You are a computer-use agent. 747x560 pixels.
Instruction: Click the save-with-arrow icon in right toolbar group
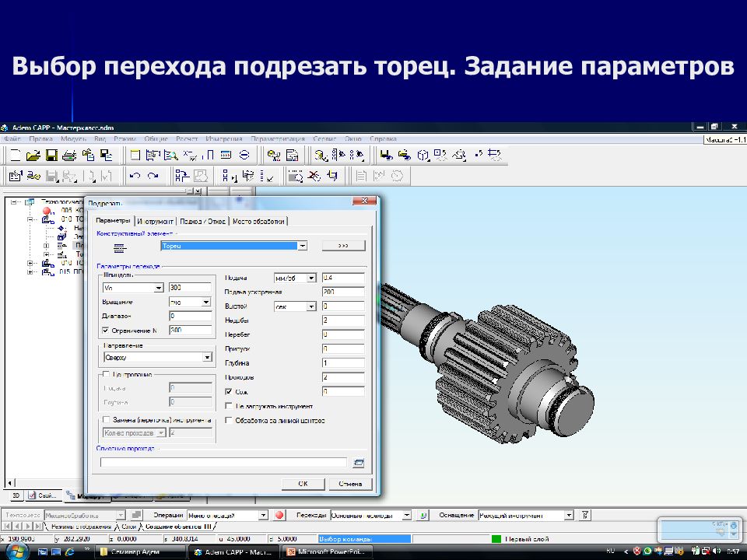click(386, 155)
